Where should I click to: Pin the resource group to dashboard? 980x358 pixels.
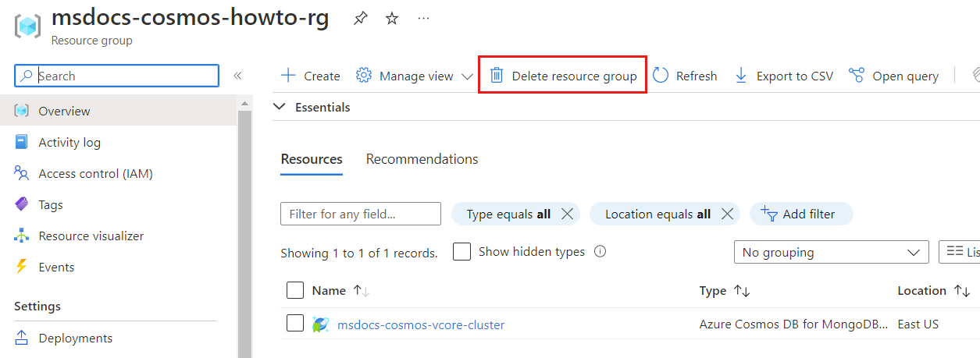(x=360, y=19)
